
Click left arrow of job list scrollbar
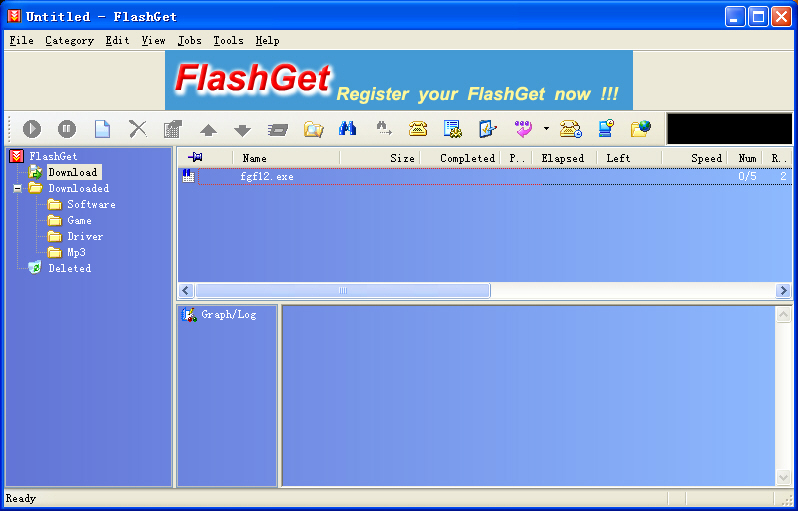pos(185,291)
